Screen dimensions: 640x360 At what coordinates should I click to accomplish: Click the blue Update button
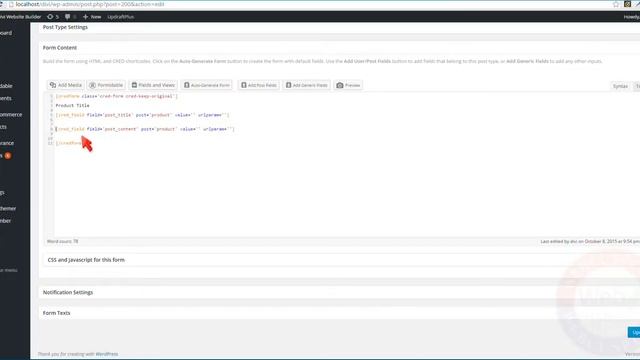click(x=634, y=332)
